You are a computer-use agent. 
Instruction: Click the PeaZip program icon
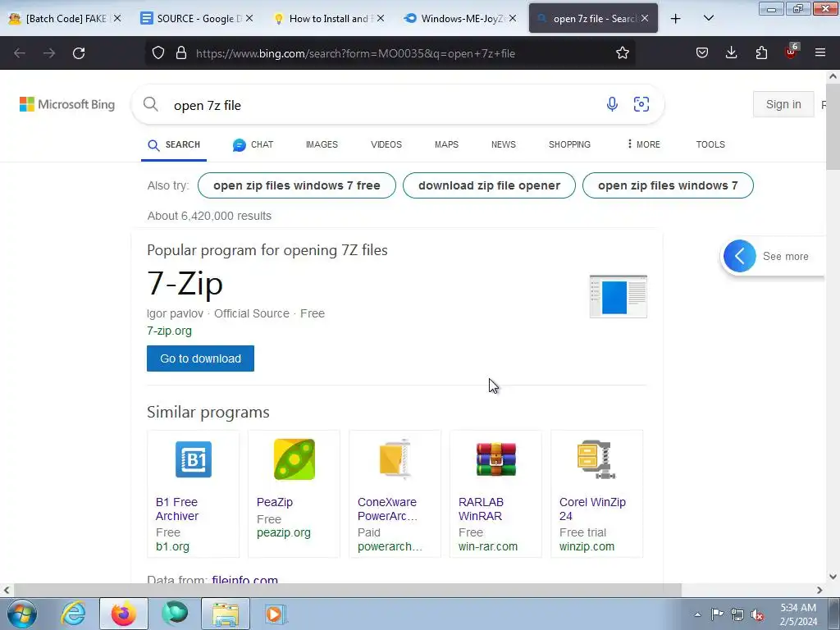(294, 459)
